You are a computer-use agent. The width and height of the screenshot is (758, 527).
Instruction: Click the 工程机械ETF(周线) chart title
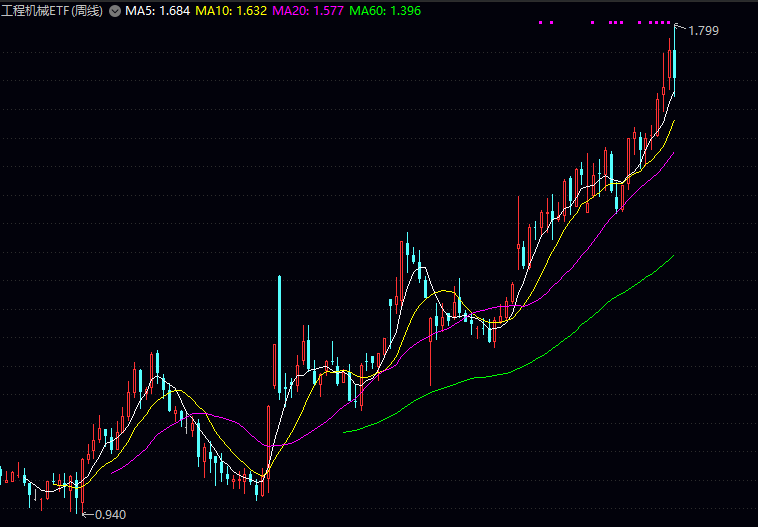(51, 10)
